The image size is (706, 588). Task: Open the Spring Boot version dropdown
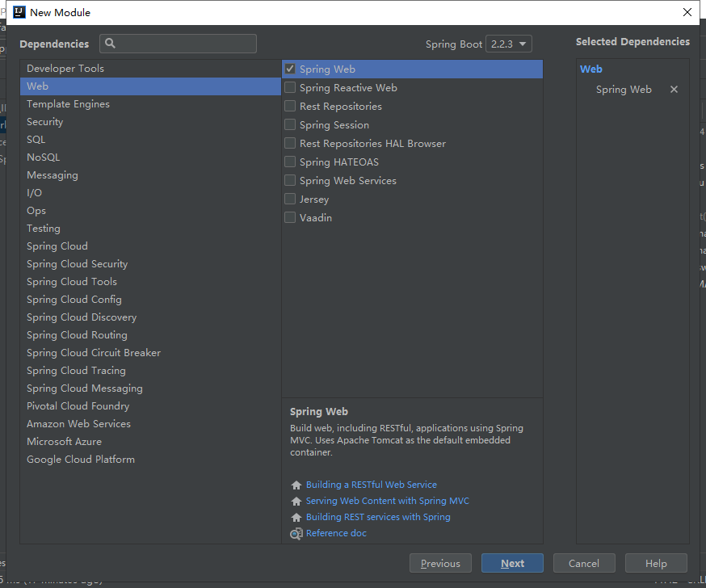tap(508, 44)
